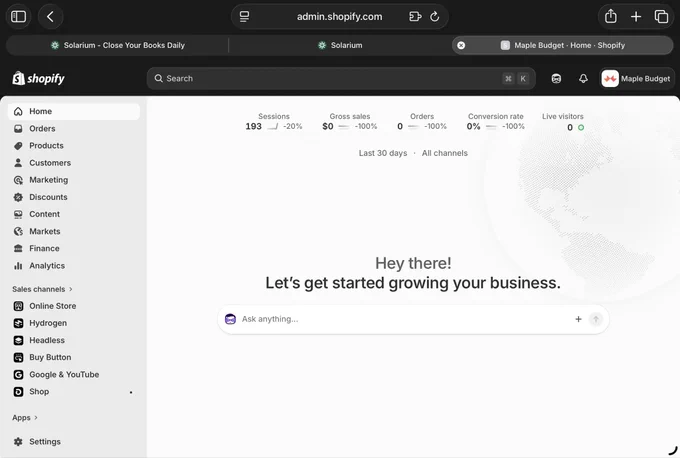The height and width of the screenshot is (458, 680).
Task: Click the Shop channel icon
Action: click(18, 392)
